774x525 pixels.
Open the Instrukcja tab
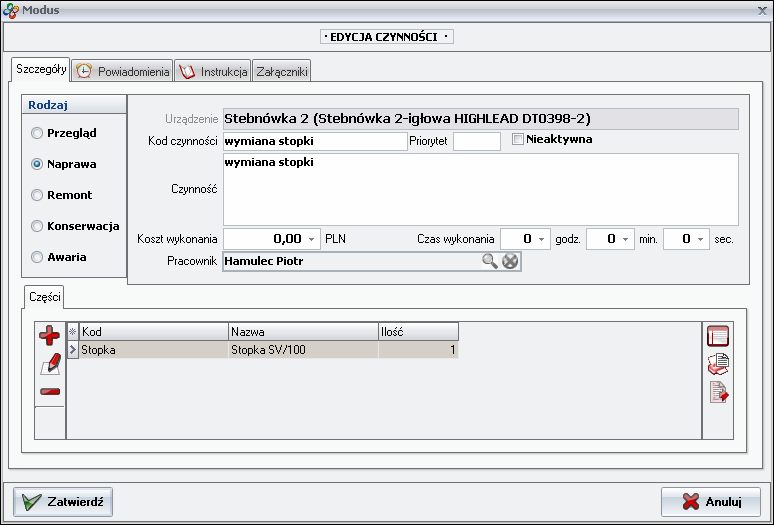[212, 72]
